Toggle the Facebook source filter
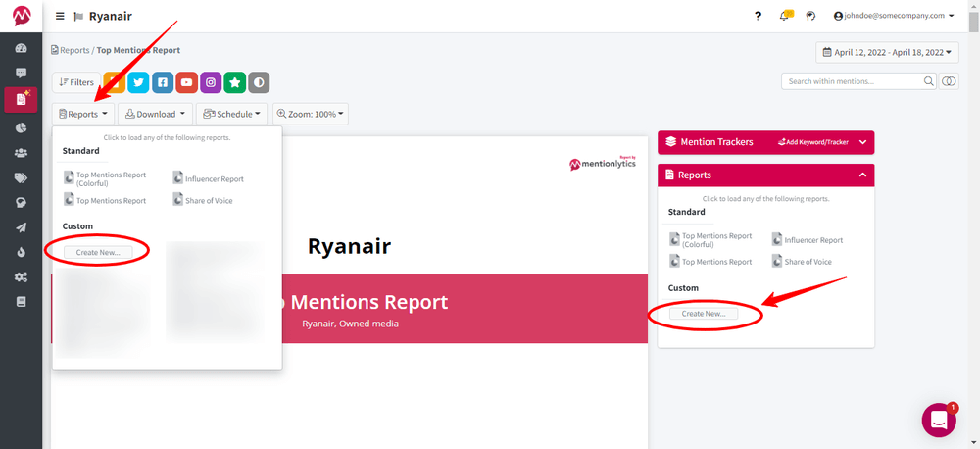Viewport: 980px width, 449px height. click(x=163, y=82)
